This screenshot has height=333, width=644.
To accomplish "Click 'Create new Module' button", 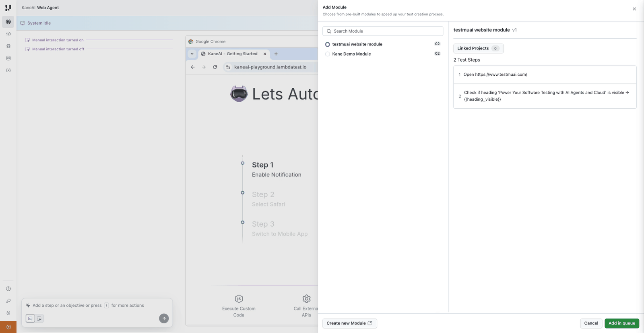I will click(x=350, y=323).
